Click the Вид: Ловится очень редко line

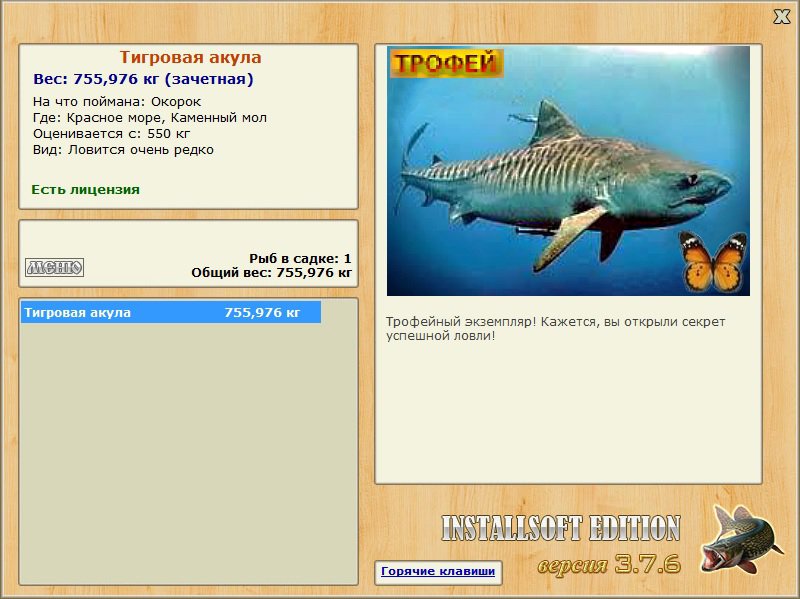123,150
